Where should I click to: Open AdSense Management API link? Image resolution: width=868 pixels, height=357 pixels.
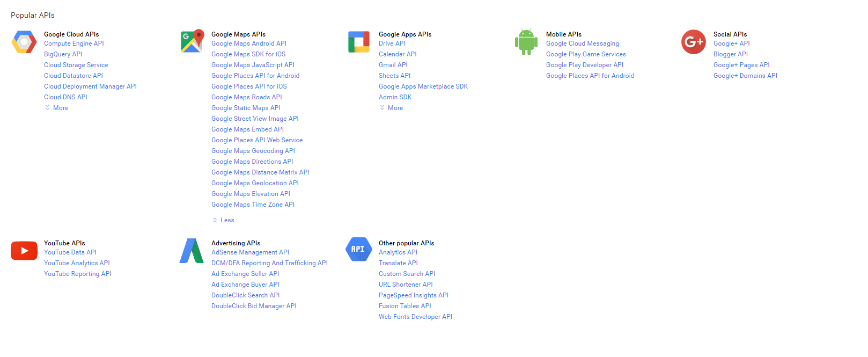250,252
